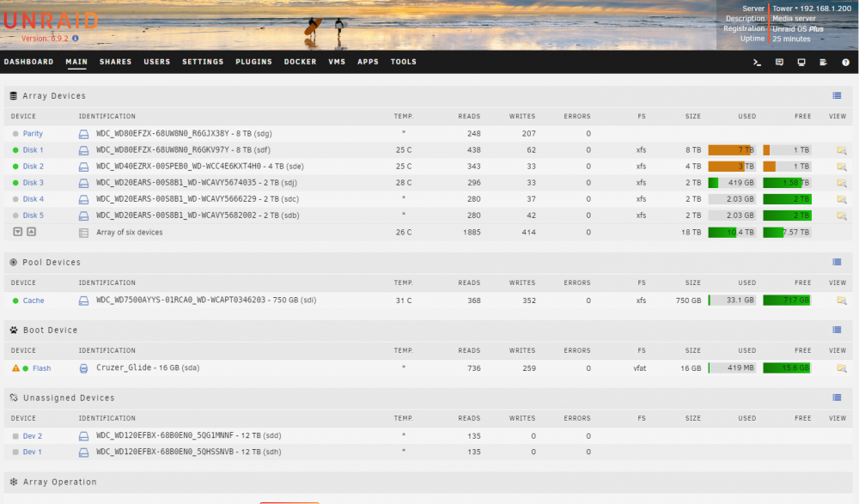Image resolution: width=859 pixels, height=504 pixels.
Task: Click the Cruzer_Glide flash drive icon
Action: [83, 368]
